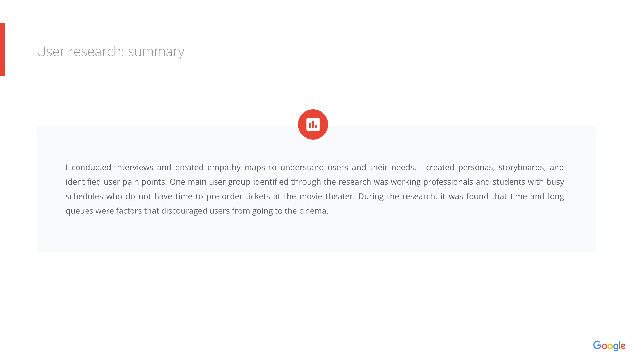Click the word "interviews" in the paragraph
Image resolution: width=644 pixels, height=362 pixels.
pos(134,168)
